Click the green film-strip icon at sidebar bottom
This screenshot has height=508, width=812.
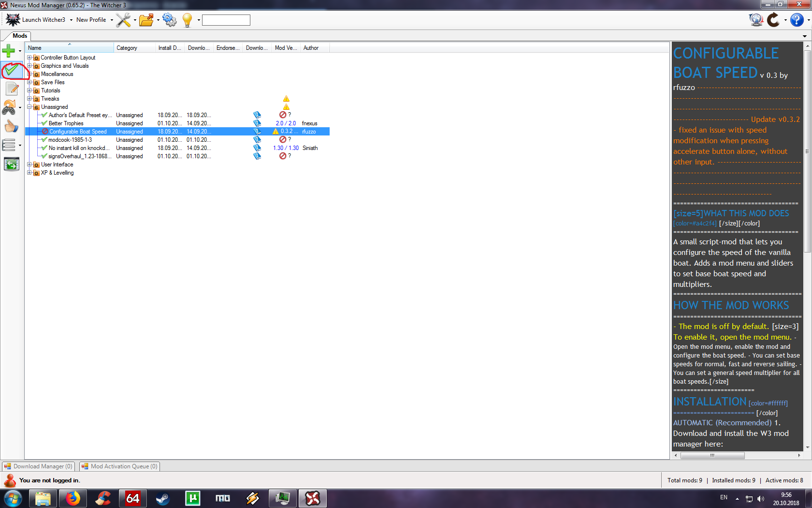[12, 164]
